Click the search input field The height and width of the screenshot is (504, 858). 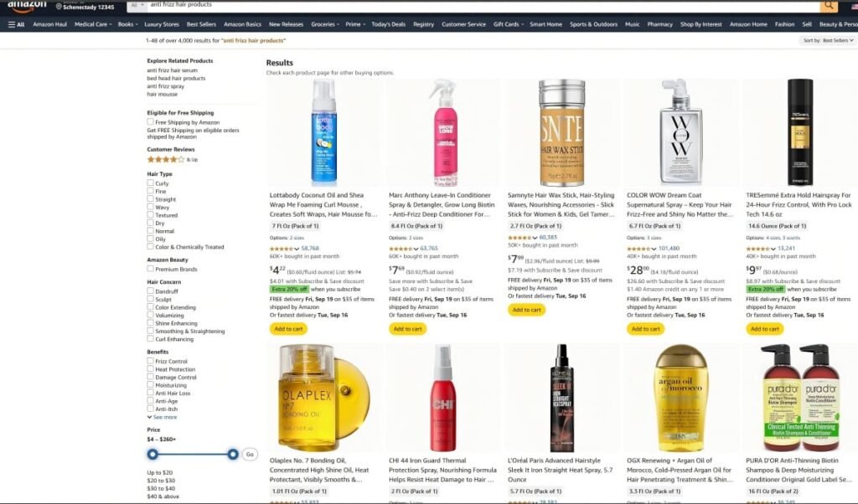click(x=483, y=5)
